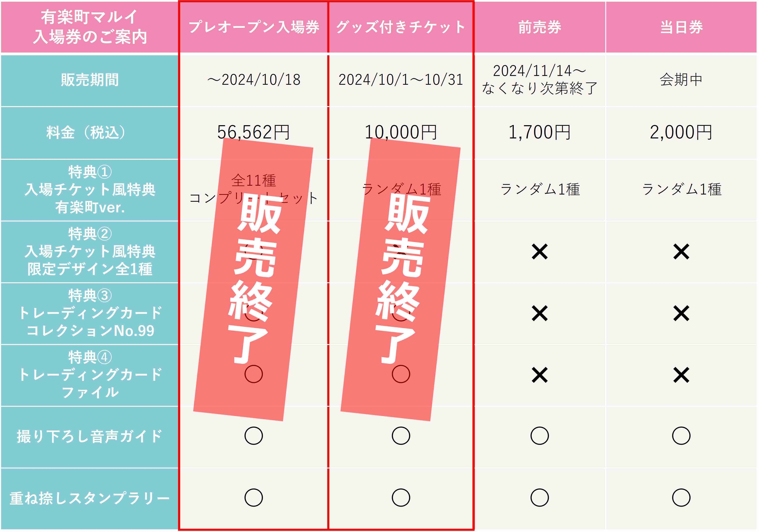Click the 当日券 column header
The image size is (759, 532).
pyautogui.click(x=681, y=27)
